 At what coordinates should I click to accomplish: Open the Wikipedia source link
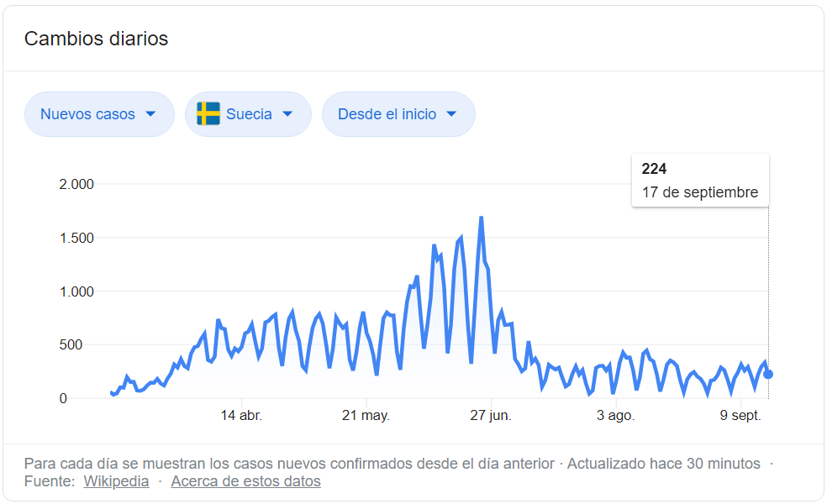116,481
